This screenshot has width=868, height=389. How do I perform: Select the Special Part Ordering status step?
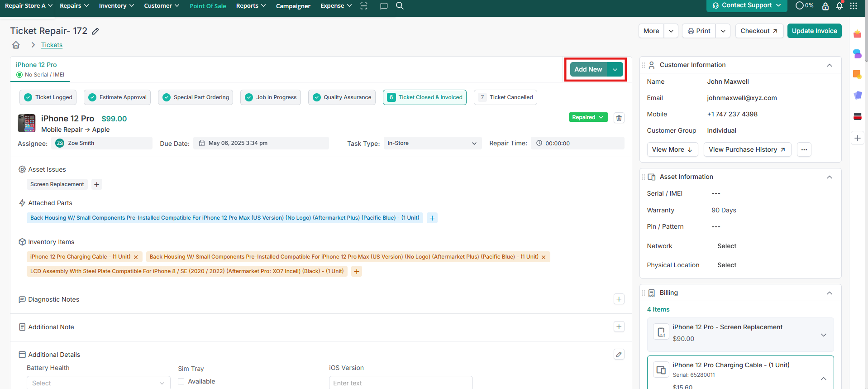click(x=196, y=97)
